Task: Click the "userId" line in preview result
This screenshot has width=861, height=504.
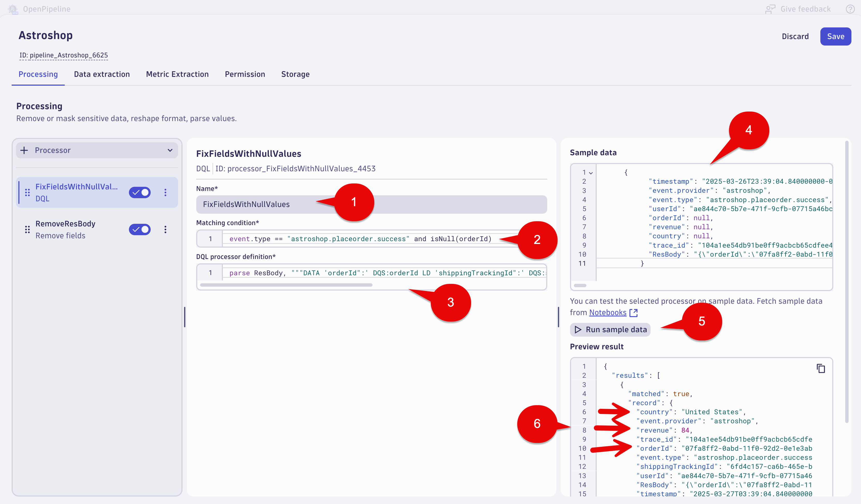Action: pos(724,476)
